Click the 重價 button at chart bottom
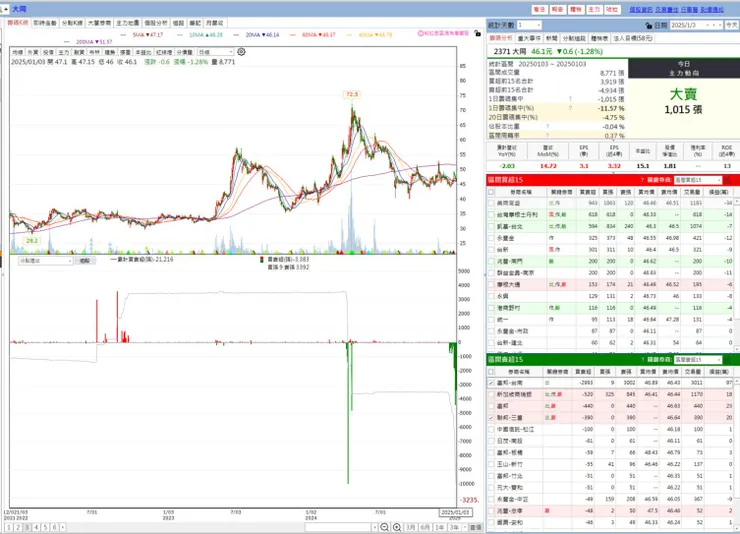The image size is (740, 534). [476, 527]
